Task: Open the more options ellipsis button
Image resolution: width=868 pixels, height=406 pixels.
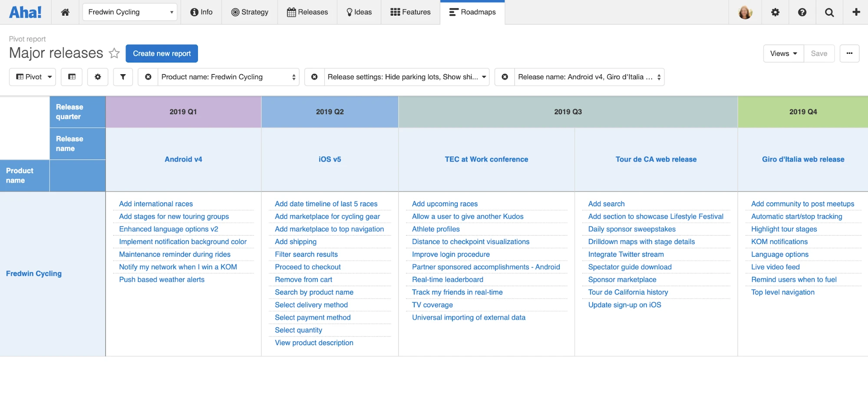Action: pos(849,53)
